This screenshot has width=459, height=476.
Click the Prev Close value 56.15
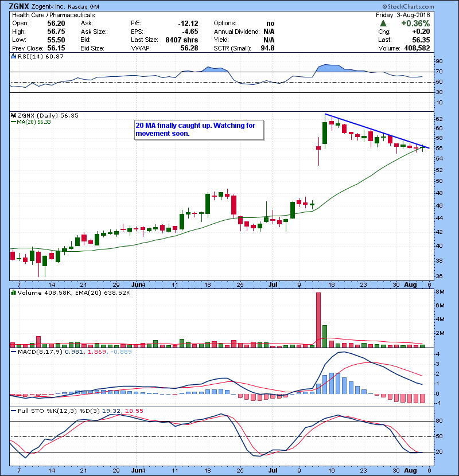point(56,48)
